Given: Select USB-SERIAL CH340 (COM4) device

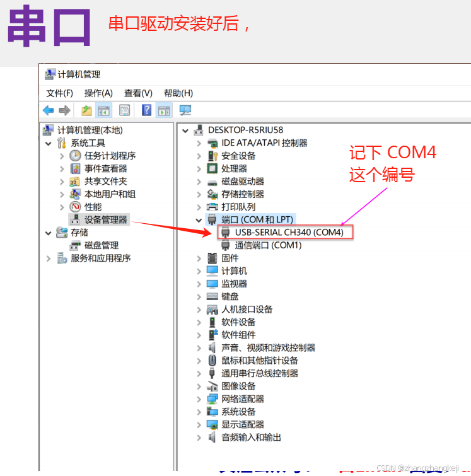Looking at the screenshot, I should 289,233.
